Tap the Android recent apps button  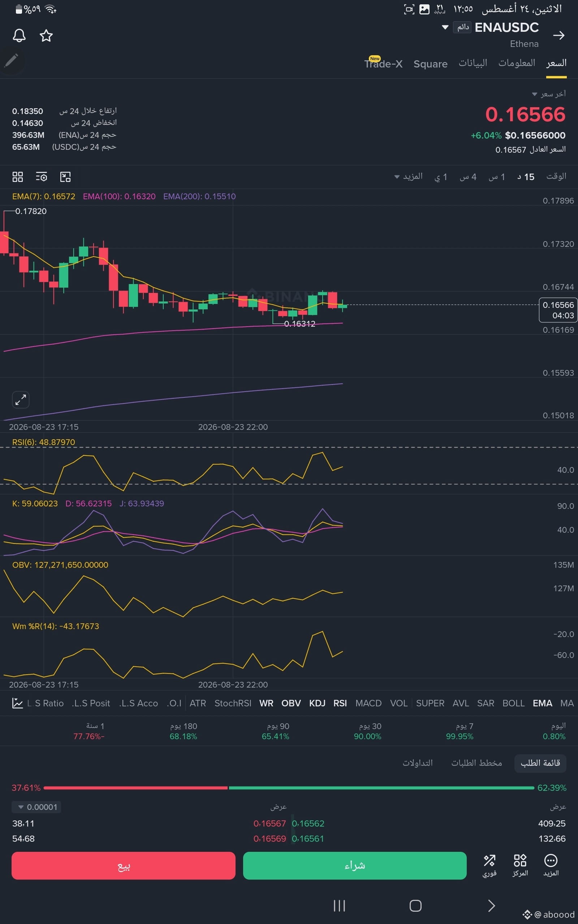pos(339,906)
